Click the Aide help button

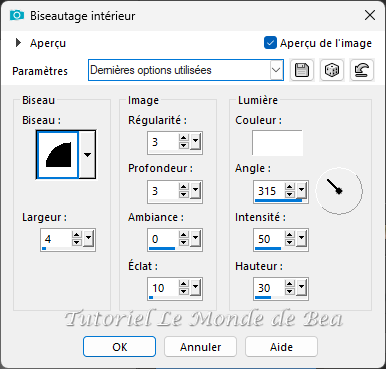(x=281, y=347)
